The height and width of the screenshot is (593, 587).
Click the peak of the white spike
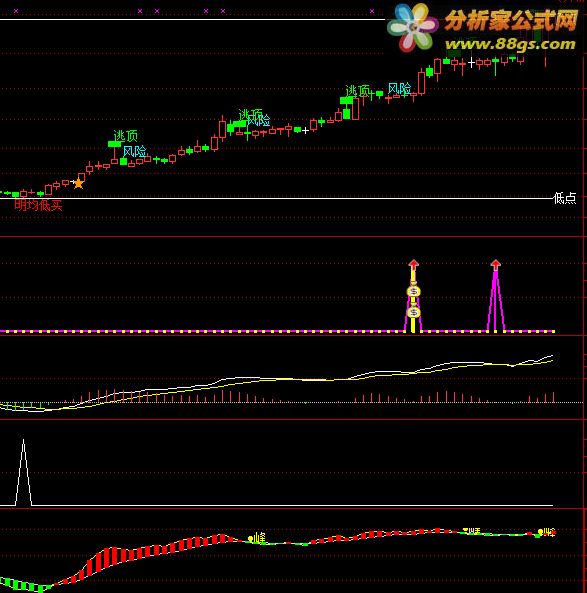[23, 440]
